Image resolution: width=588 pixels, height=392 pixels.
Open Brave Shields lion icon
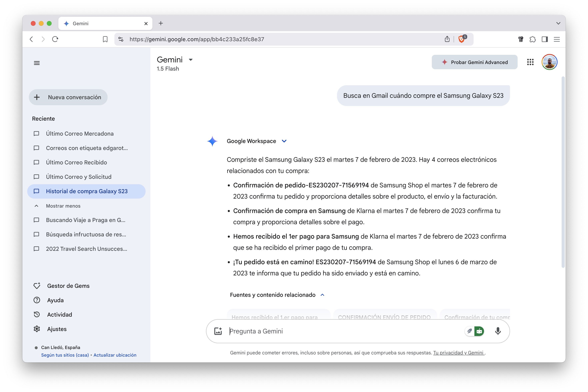click(462, 39)
